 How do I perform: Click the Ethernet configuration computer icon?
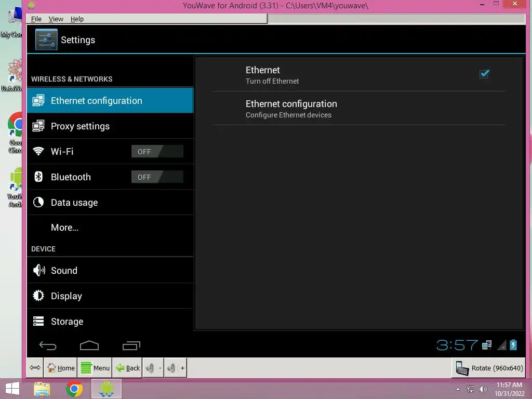click(38, 100)
